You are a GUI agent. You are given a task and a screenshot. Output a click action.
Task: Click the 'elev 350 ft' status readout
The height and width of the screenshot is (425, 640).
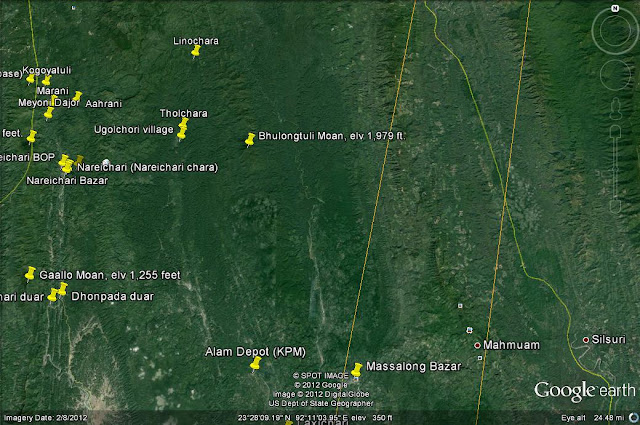pyautogui.click(x=372, y=418)
